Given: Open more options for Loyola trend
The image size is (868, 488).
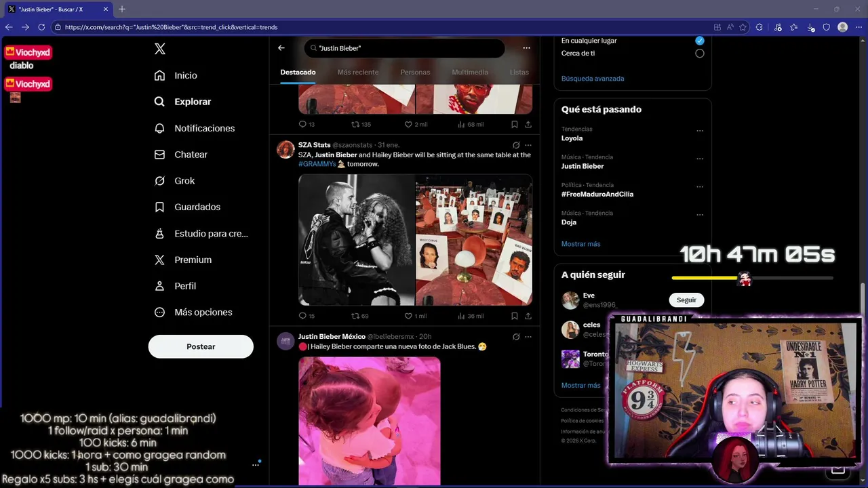Looking at the screenshot, I should (x=700, y=131).
